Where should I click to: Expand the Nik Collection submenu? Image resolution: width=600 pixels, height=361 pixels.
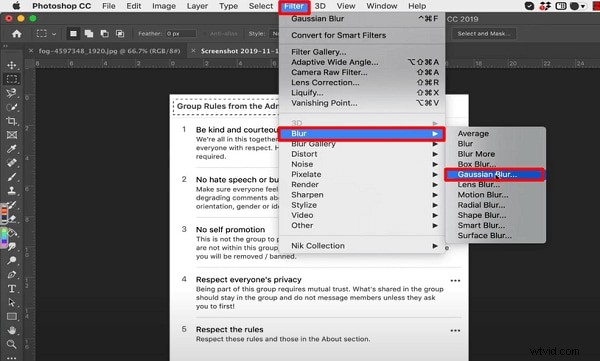click(x=362, y=246)
